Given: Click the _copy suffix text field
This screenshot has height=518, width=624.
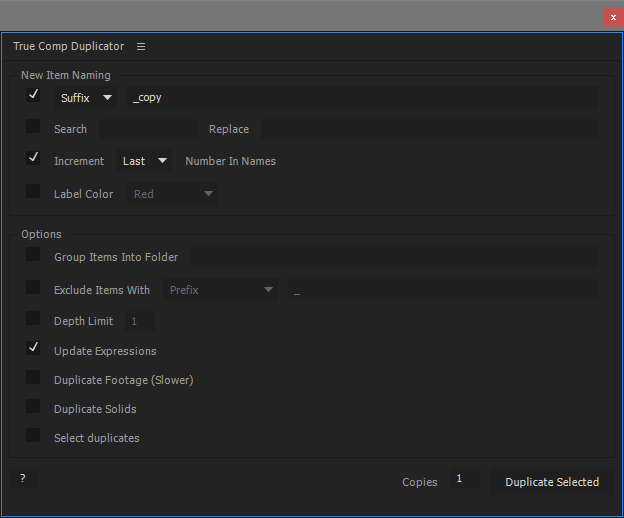Looking at the screenshot, I should [x=362, y=98].
